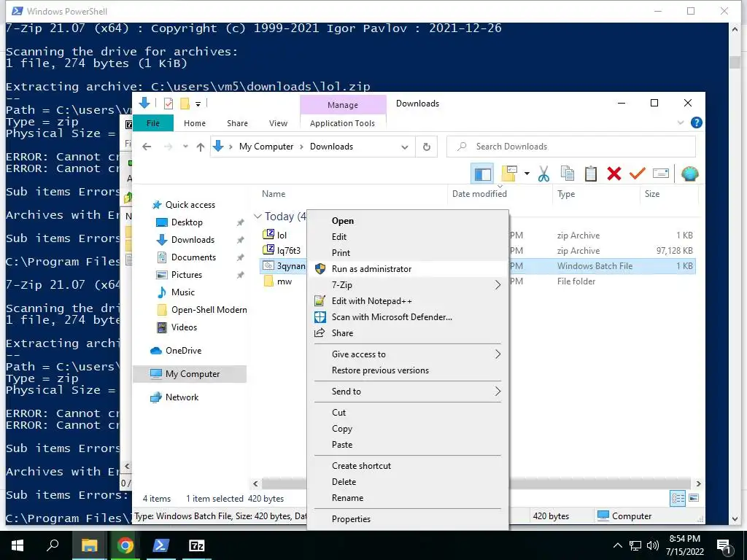Open the File ribbon tab
Screen dimensions: 747x560
coord(153,123)
